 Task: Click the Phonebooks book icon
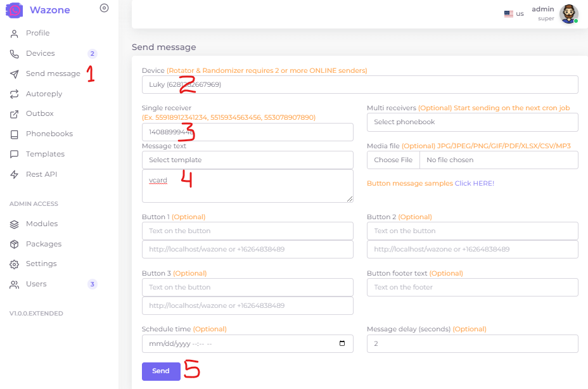click(x=14, y=134)
